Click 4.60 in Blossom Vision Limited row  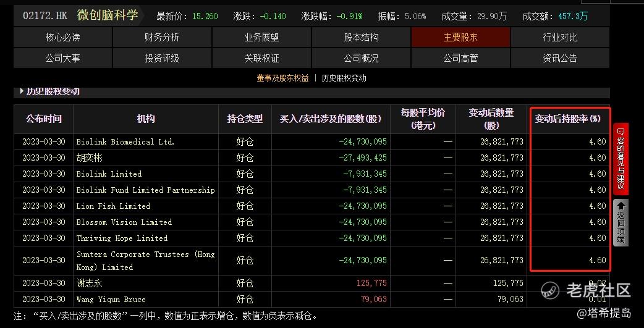pos(598,222)
